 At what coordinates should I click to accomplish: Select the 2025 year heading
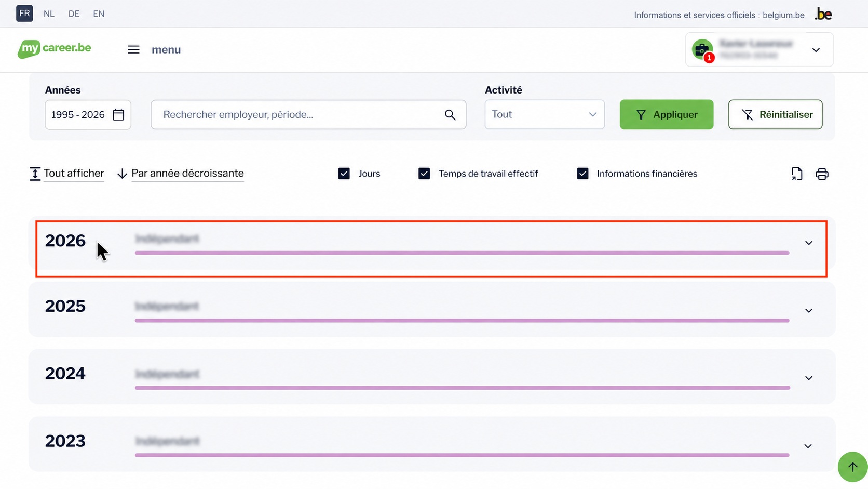pos(65,306)
